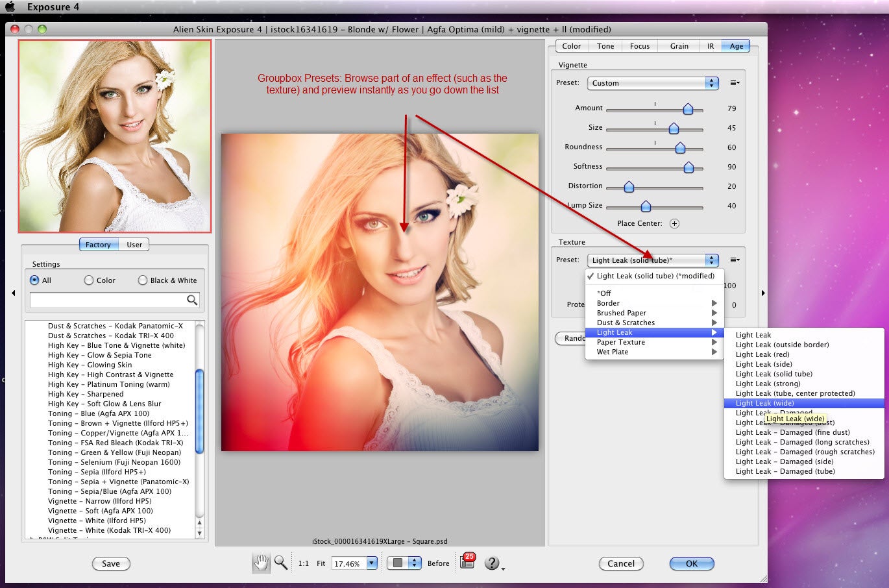This screenshot has width=889, height=588.
Task: Click the Place Center crosshair icon
Action: point(674,223)
